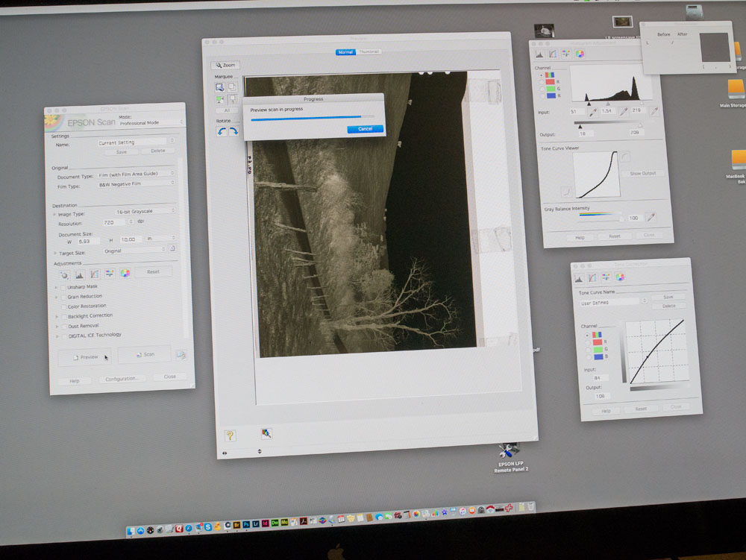This screenshot has height=560, width=746.
Task: Open Photoshop from the Dock
Action: [246, 524]
